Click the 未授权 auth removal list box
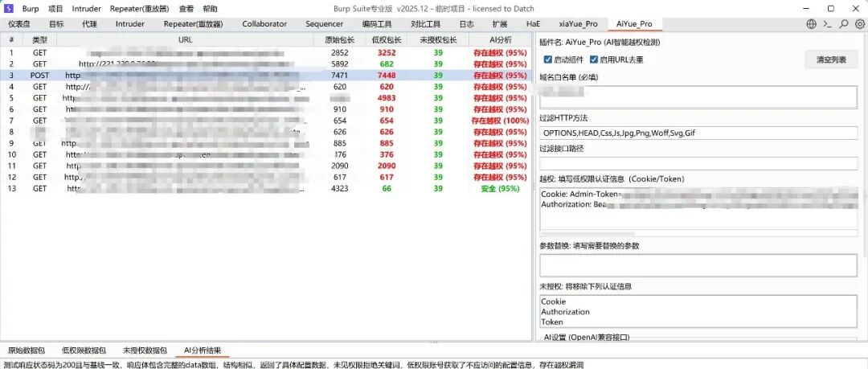The image size is (868, 369). [698, 311]
